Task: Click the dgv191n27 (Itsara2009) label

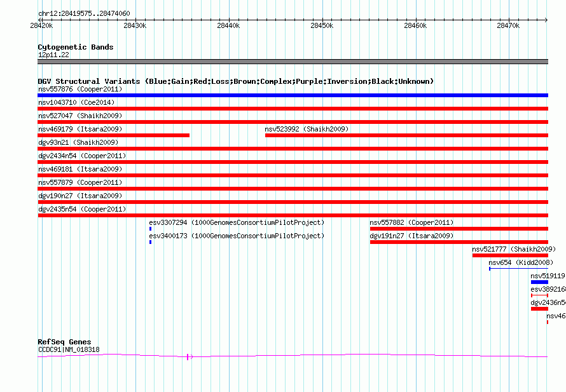Action: pos(411,236)
